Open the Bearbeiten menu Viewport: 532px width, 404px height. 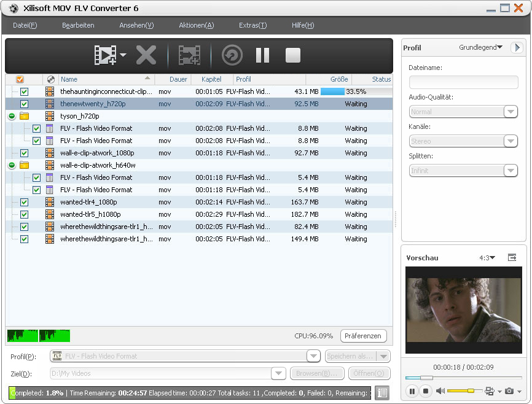pyautogui.click(x=78, y=25)
